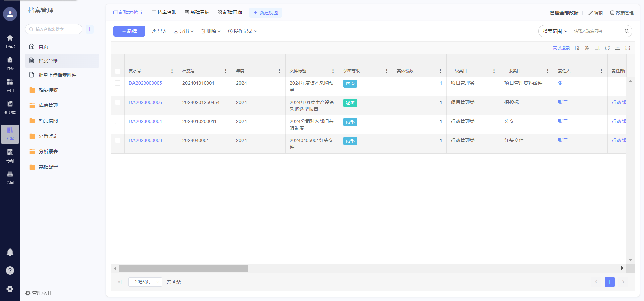Toggle fullscreen view of the table

628,48
